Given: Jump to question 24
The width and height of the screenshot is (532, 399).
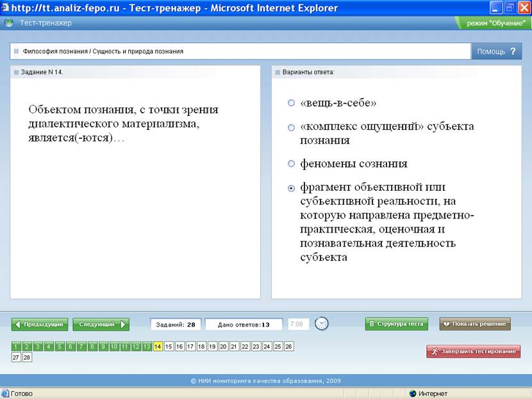Looking at the screenshot, I should point(267,346).
